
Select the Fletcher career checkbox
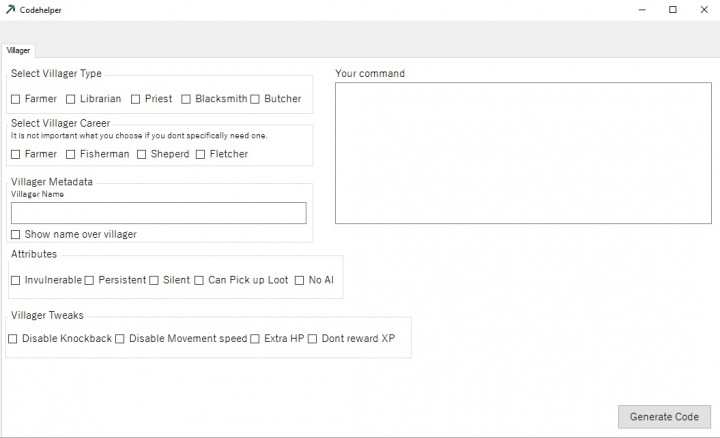(201, 154)
